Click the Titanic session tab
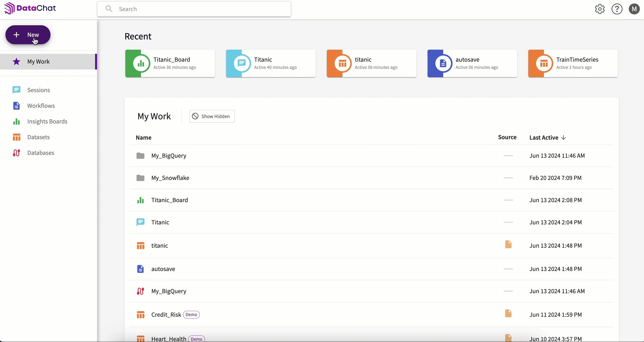This screenshot has width=644, height=342. 270,63
